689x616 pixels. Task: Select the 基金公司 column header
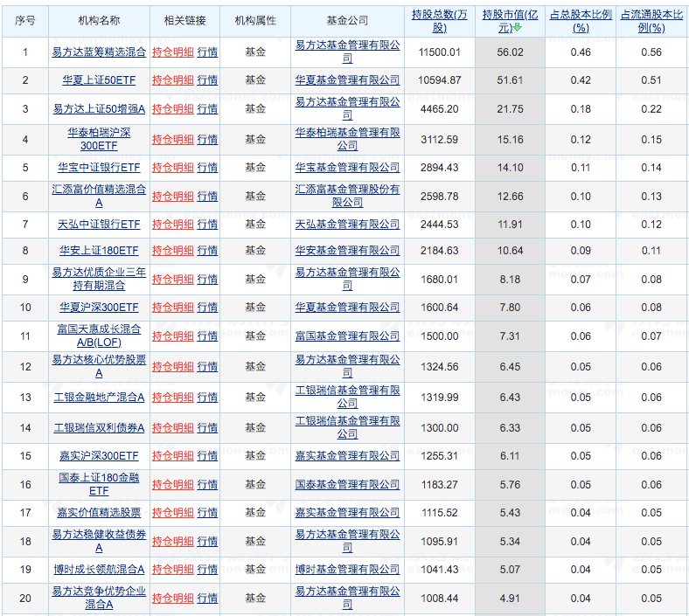pyautogui.click(x=347, y=21)
